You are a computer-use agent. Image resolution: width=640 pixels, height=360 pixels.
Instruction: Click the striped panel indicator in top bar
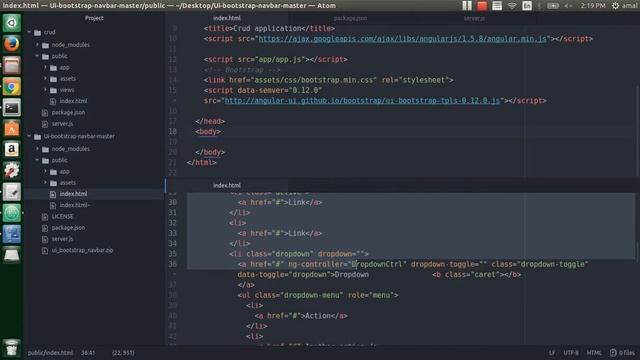[467, 6]
